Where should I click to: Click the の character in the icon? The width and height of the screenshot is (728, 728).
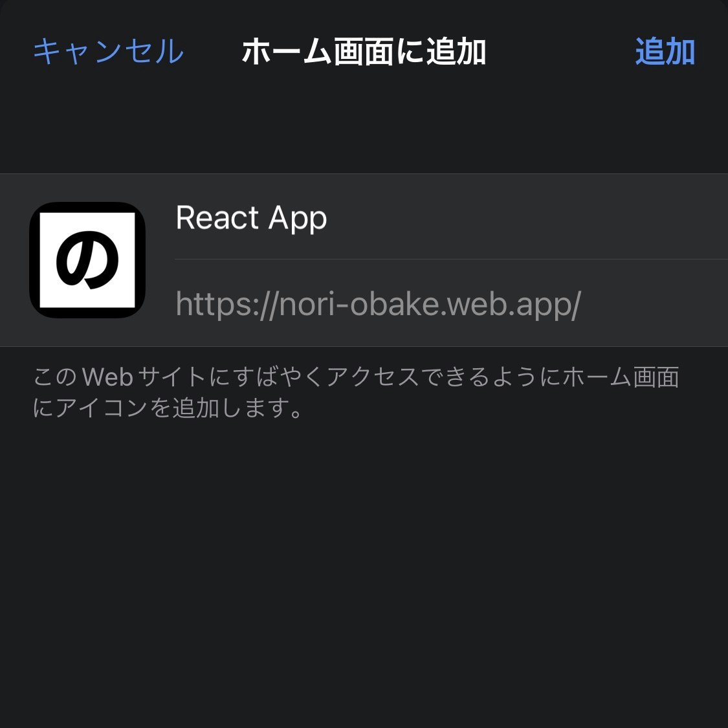coord(87,260)
